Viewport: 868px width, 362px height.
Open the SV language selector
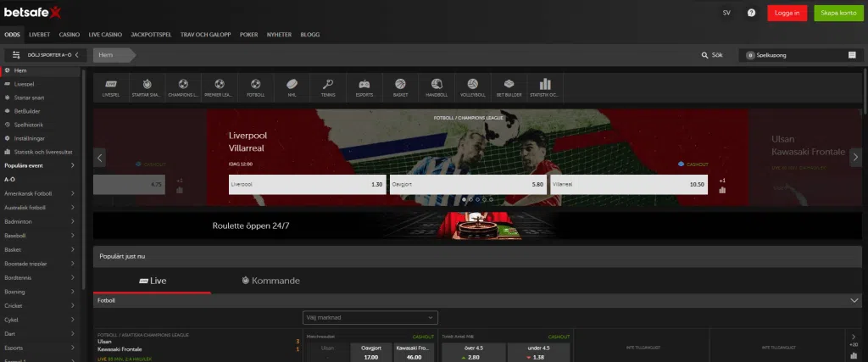726,13
